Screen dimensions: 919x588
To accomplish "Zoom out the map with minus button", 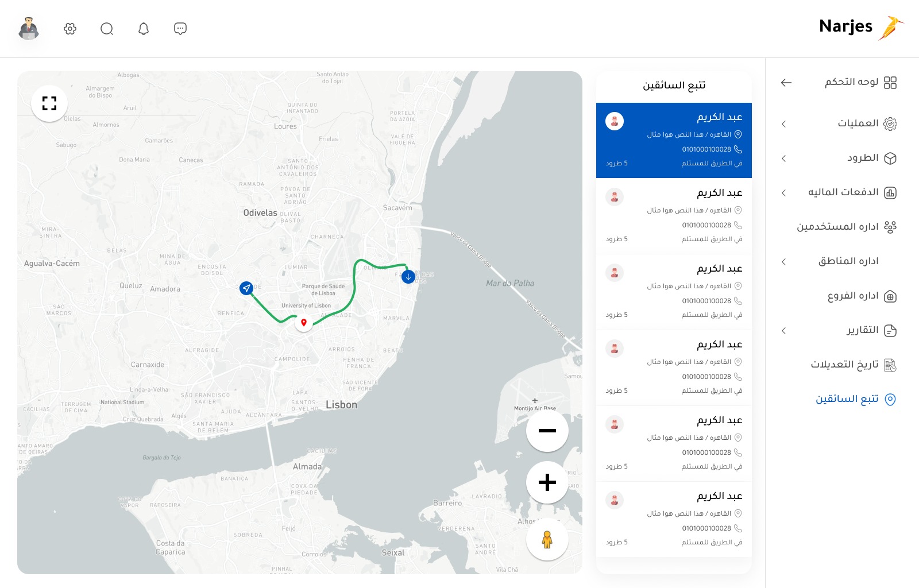I will 547,431.
